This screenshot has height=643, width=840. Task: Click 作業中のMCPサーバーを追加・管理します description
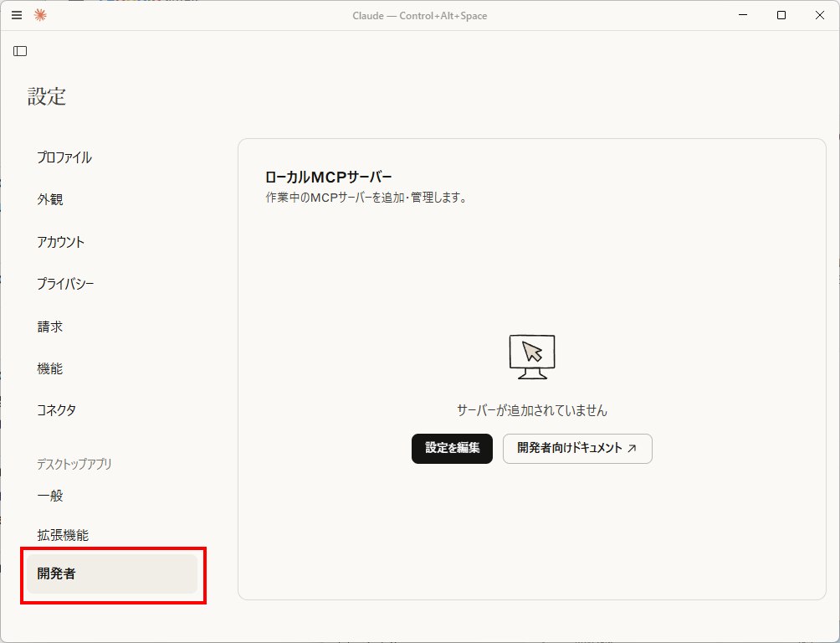(367, 198)
